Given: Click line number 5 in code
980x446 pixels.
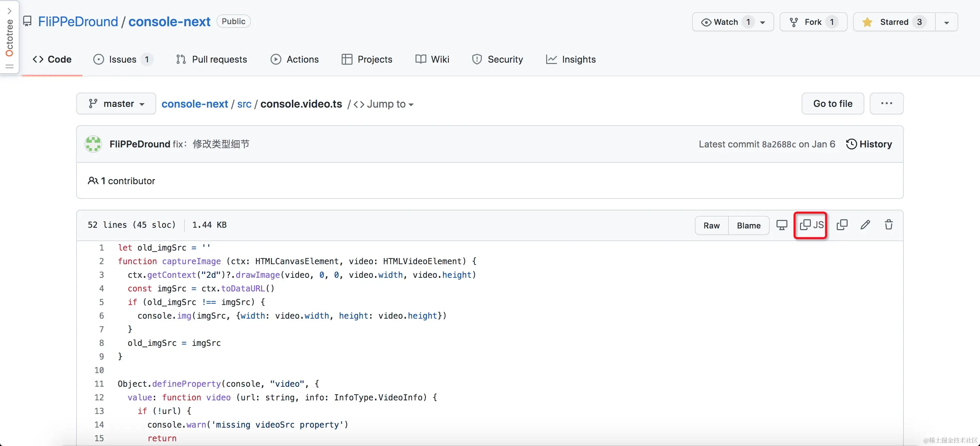Looking at the screenshot, I should click(x=101, y=302).
